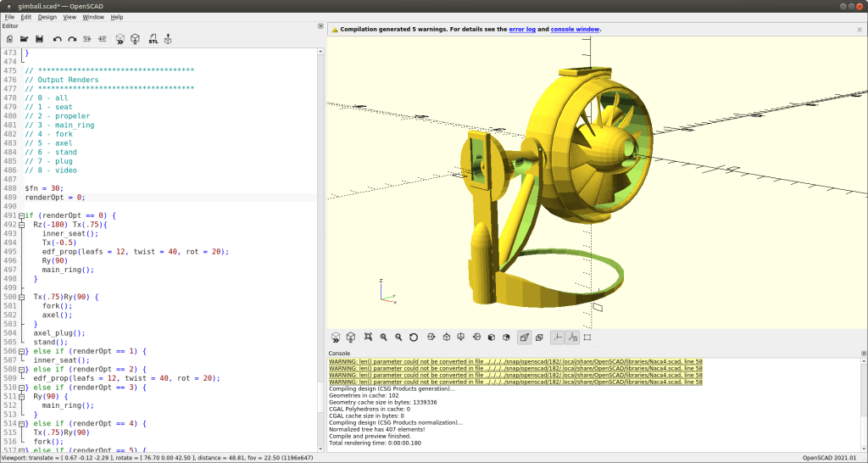The image size is (868, 463).
Task: Open the Window menu
Action: (94, 17)
